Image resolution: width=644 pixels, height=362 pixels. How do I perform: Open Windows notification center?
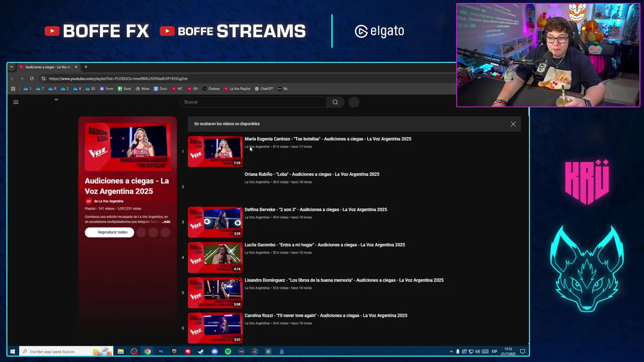pos(523,351)
